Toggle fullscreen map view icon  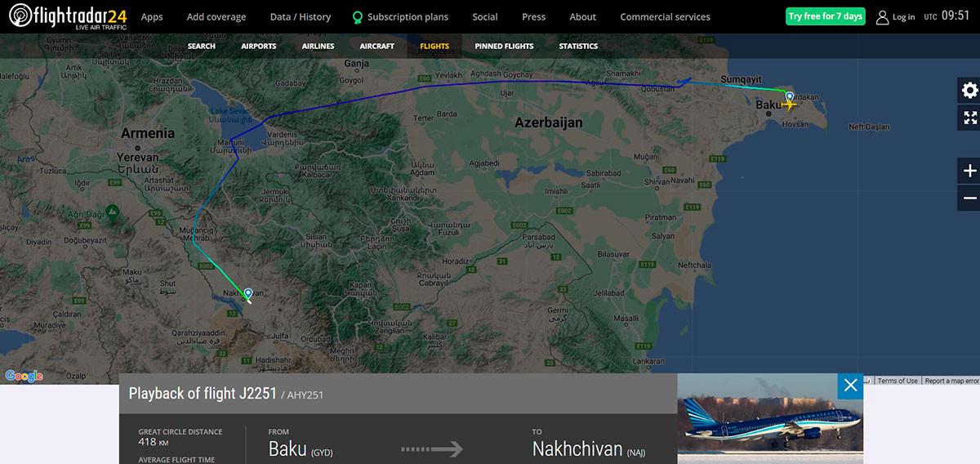click(x=969, y=118)
